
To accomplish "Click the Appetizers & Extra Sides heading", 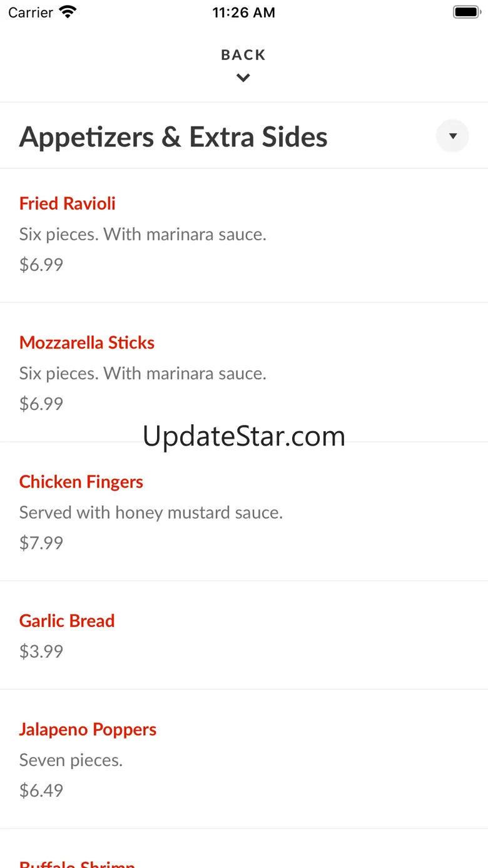I will click(x=173, y=137).
